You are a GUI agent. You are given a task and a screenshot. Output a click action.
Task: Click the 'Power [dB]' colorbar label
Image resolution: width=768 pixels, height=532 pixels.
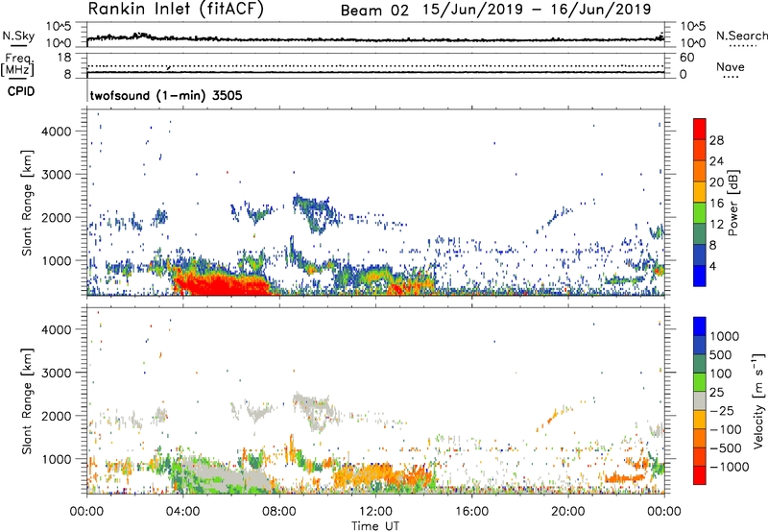[x=732, y=203]
